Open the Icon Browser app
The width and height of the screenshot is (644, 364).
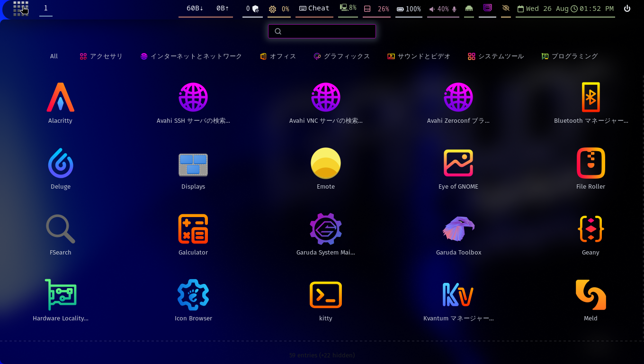click(193, 300)
